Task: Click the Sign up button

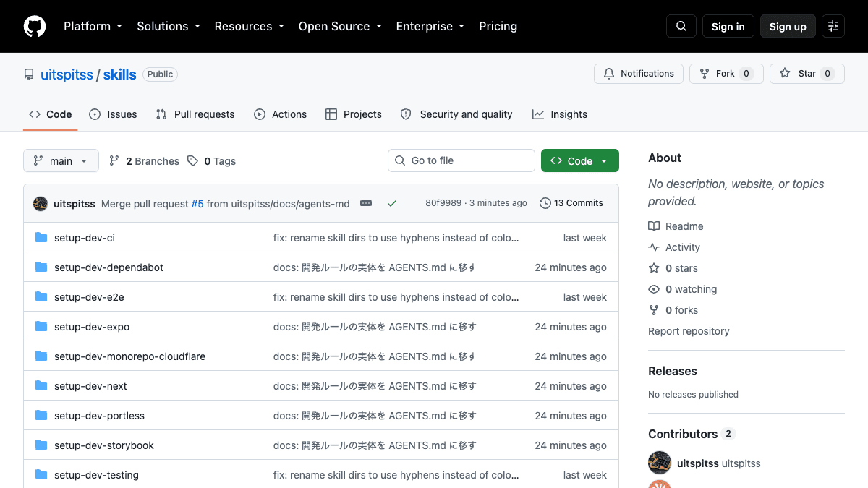Action: (788, 26)
